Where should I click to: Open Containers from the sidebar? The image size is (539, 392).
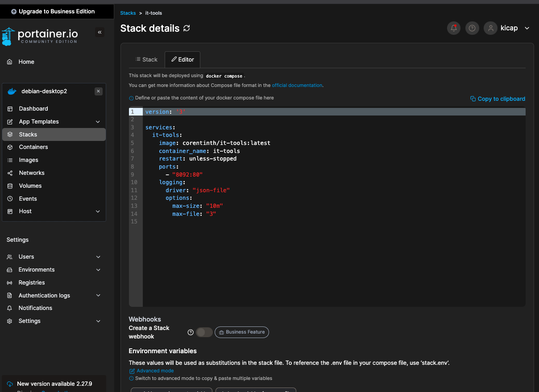pos(54,147)
